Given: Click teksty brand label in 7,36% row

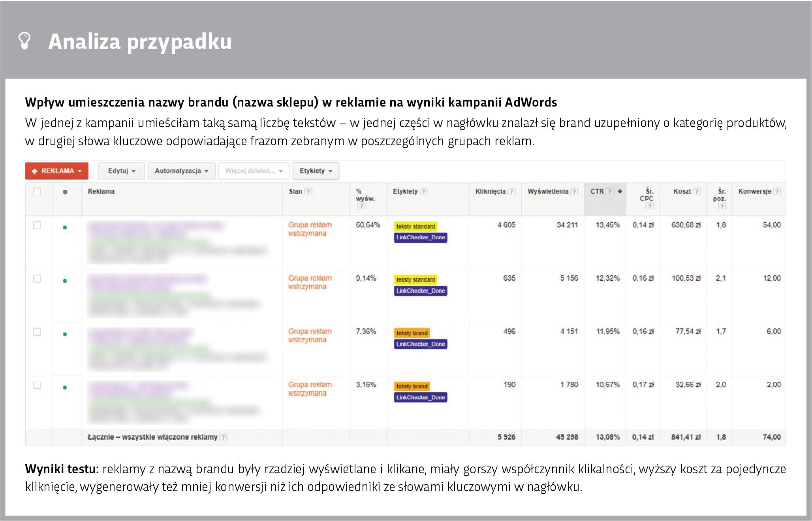Looking at the screenshot, I should click(x=412, y=333).
